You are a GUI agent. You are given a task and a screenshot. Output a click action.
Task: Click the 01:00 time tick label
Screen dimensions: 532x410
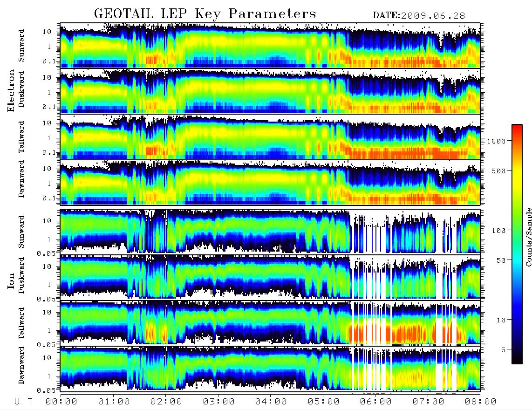tap(114, 402)
